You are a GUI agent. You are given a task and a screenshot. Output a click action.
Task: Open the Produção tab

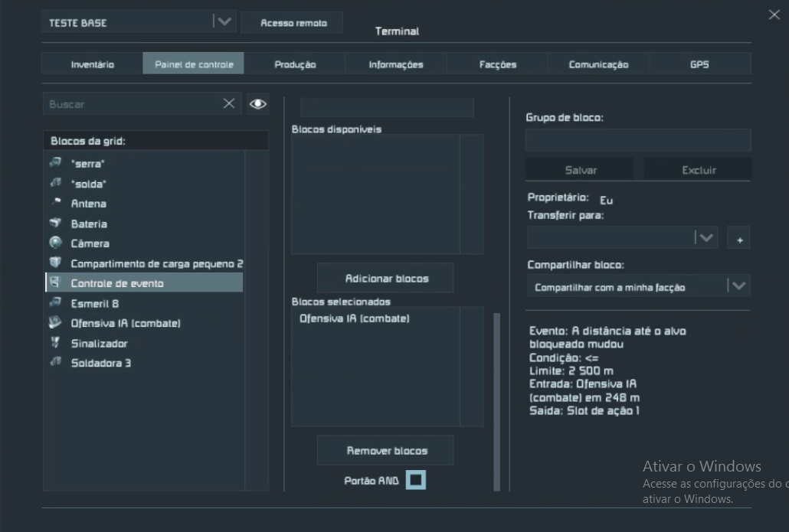(x=295, y=64)
